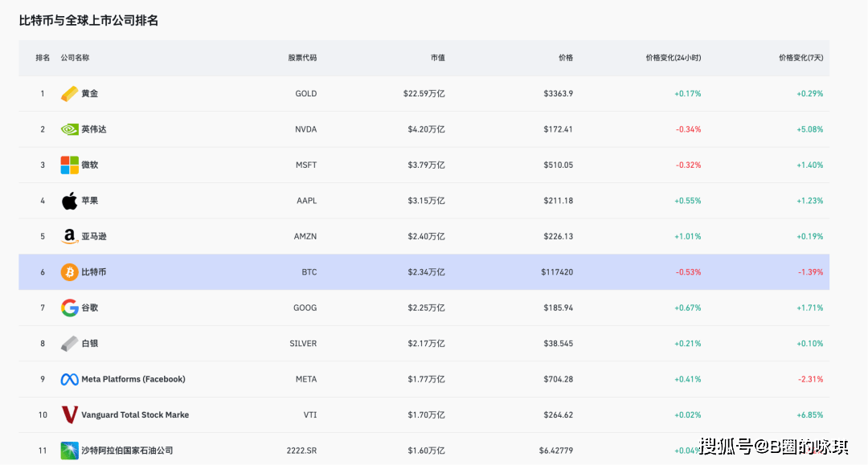Screen dimensions: 868x465
Task: Sort by 价格变化(7天) column header
Action: [801, 58]
